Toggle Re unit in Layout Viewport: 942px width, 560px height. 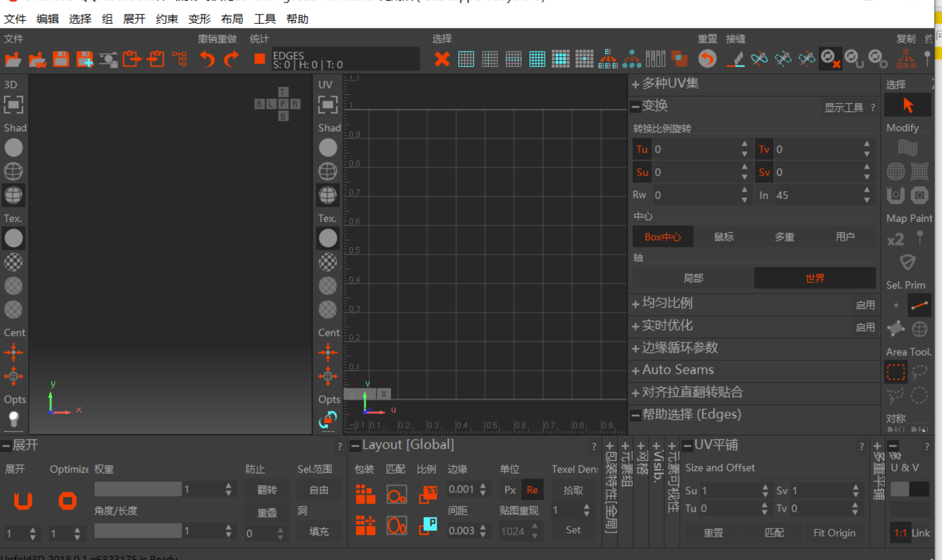(532, 490)
